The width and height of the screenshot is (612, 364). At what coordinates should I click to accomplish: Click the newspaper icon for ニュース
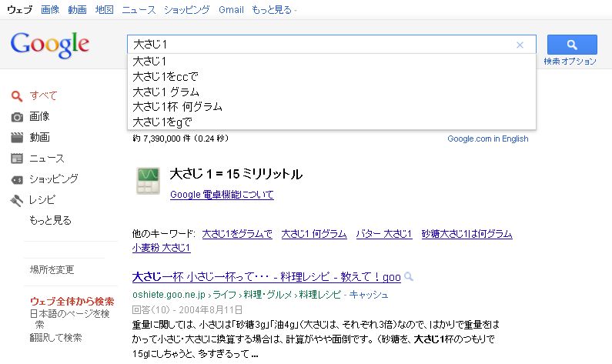(x=17, y=159)
